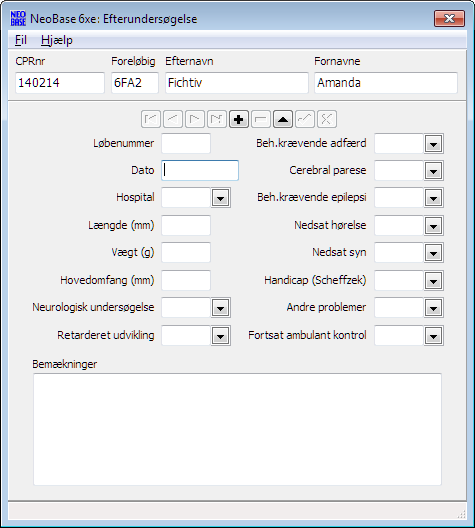Expand Andre problemer dropdown
Viewport: 475px width, 528px height.
(433, 308)
